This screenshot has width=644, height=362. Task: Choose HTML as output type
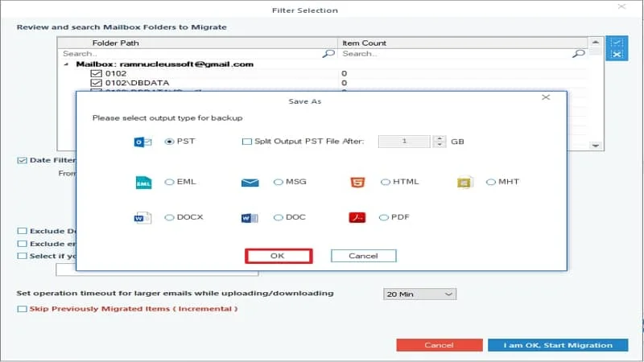386,182
